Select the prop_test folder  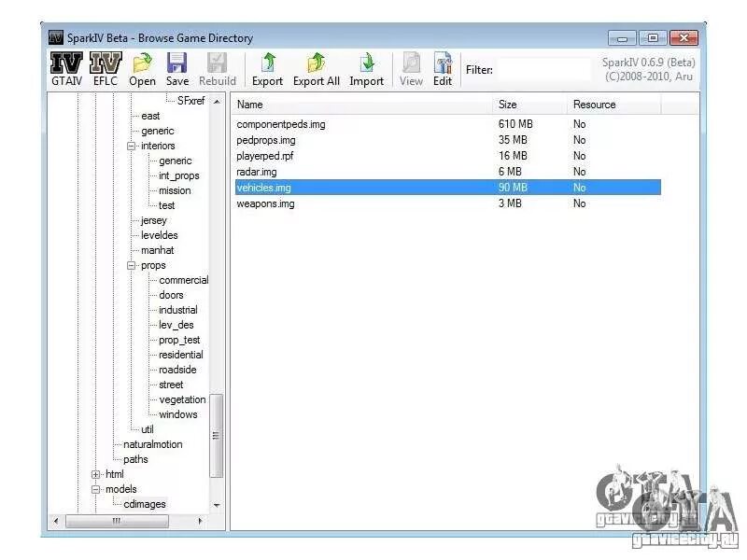(179, 340)
